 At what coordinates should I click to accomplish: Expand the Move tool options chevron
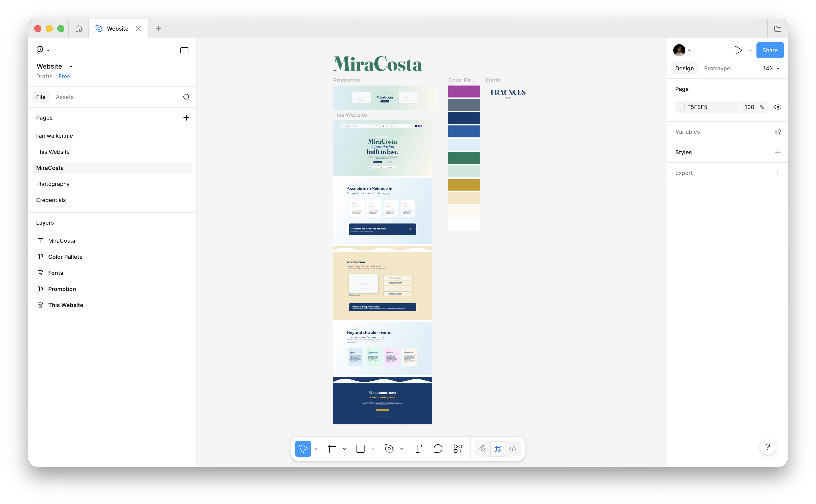click(x=316, y=449)
